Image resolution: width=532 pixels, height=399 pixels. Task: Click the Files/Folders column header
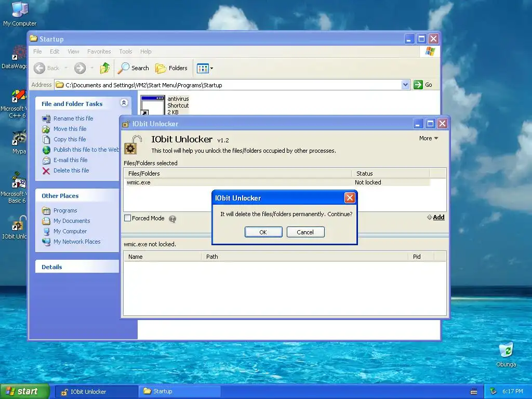[237, 174]
